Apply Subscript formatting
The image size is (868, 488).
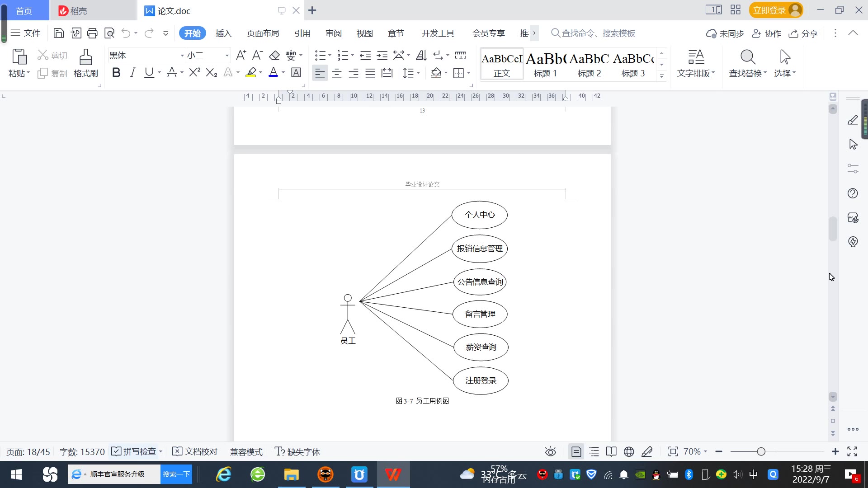(212, 72)
